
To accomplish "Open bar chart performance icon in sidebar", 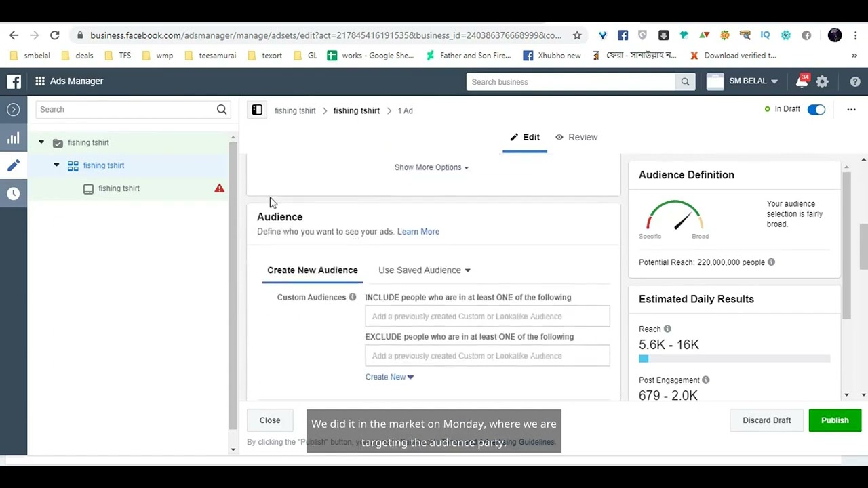I will (14, 138).
